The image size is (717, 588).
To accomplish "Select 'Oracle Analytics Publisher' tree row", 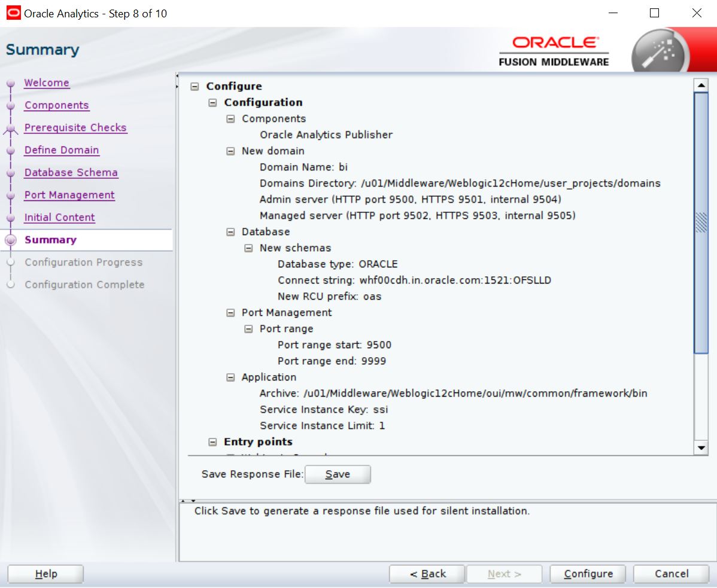I will [x=326, y=135].
